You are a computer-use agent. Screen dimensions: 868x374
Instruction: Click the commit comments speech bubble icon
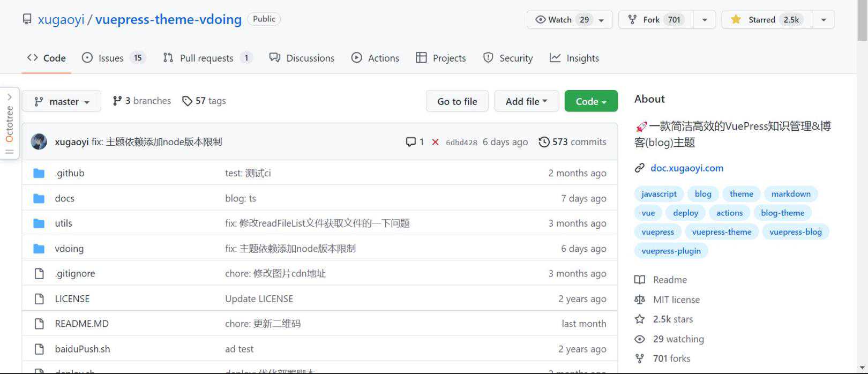coord(411,142)
